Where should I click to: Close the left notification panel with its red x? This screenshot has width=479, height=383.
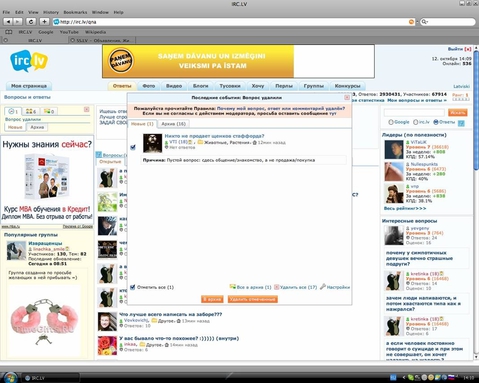[87, 110]
